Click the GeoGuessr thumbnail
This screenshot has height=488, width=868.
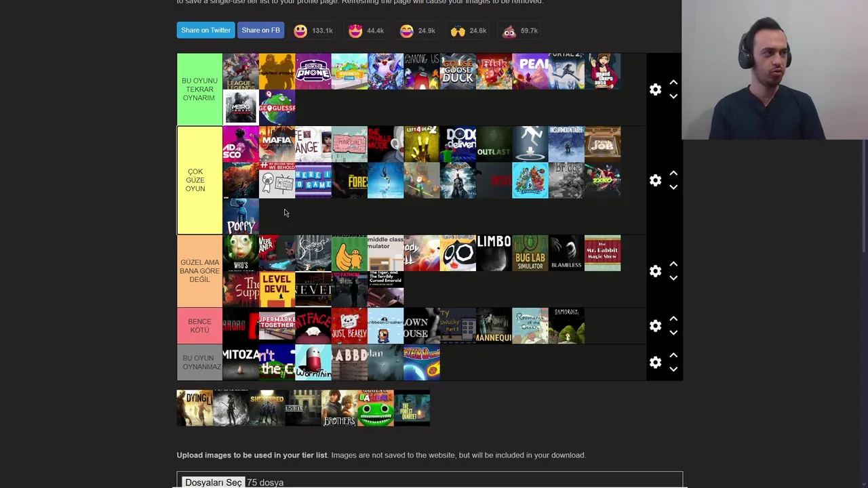point(277,108)
